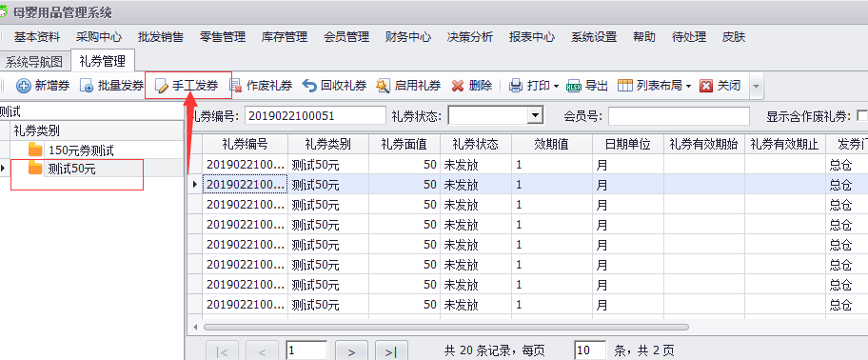Sort by the 日期单位 column header
The width and height of the screenshot is (868, 360).
pos(628,145)
